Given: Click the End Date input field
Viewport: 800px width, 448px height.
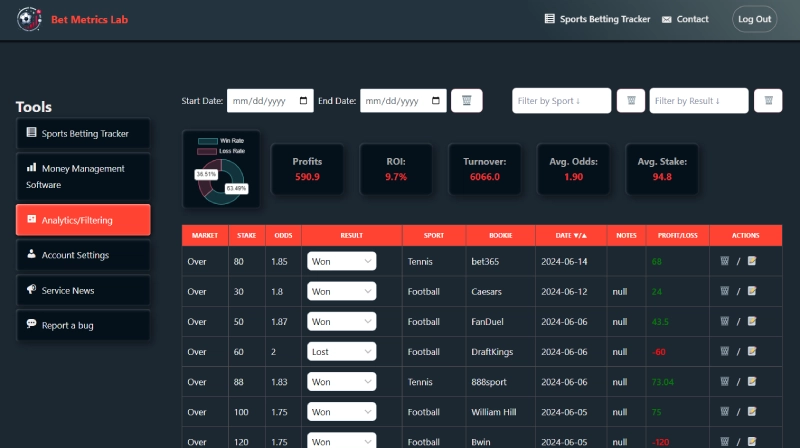Looking at the screenshot, I should coord(403,101).
